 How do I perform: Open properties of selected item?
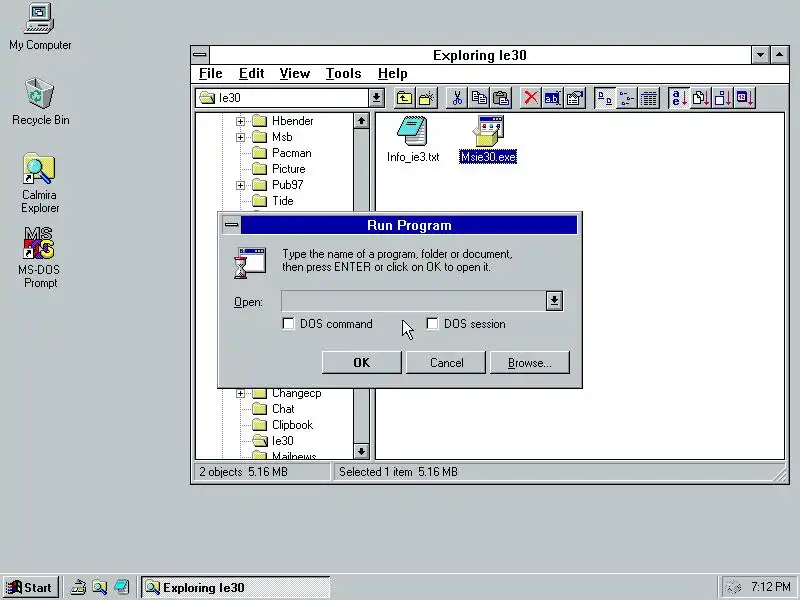coord(575,97)
